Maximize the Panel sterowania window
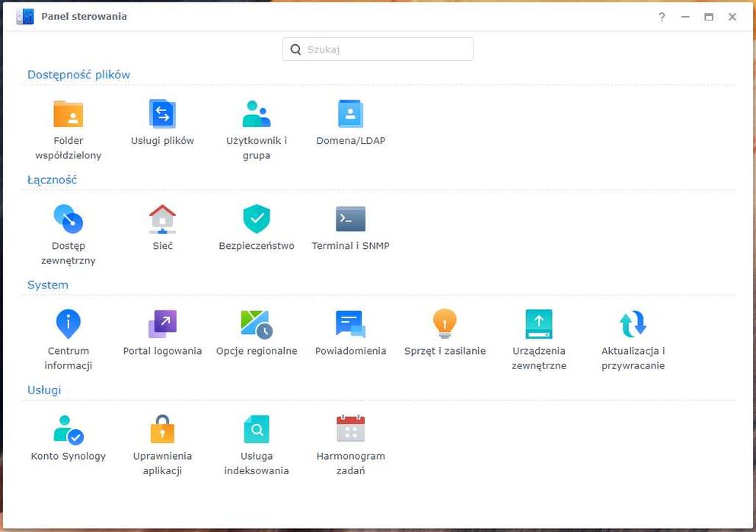This screenshot has width=756, height=532. point(709,17)
